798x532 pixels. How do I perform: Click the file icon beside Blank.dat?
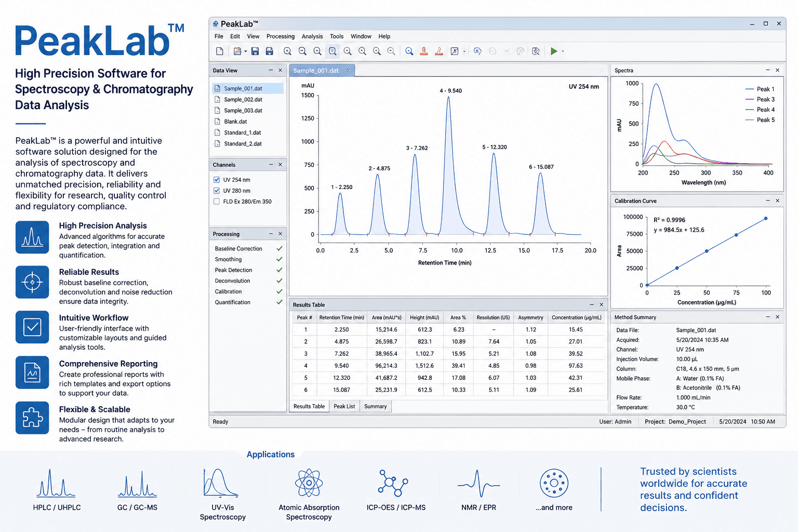pos(217,122)
